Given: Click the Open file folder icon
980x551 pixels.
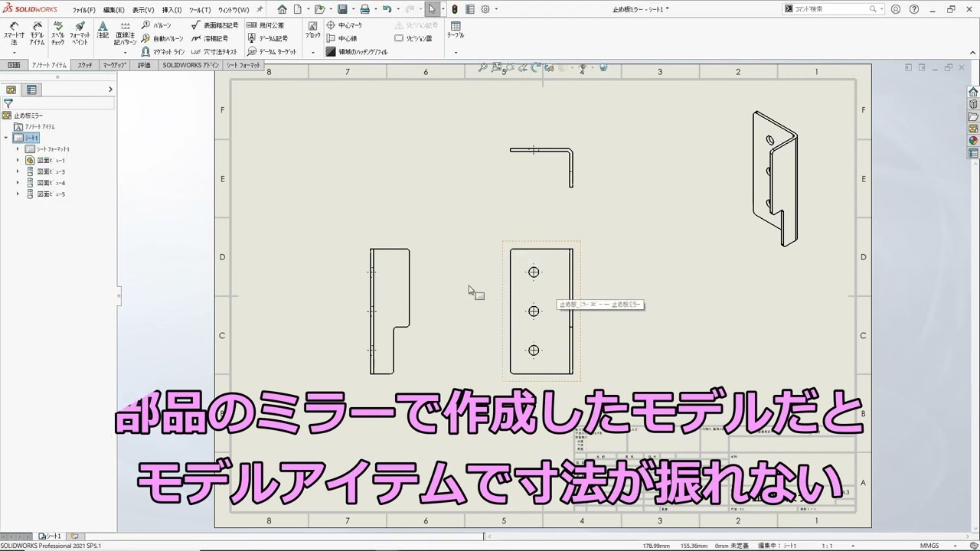Looking at the screenshot, I should [x=319, y=9].
